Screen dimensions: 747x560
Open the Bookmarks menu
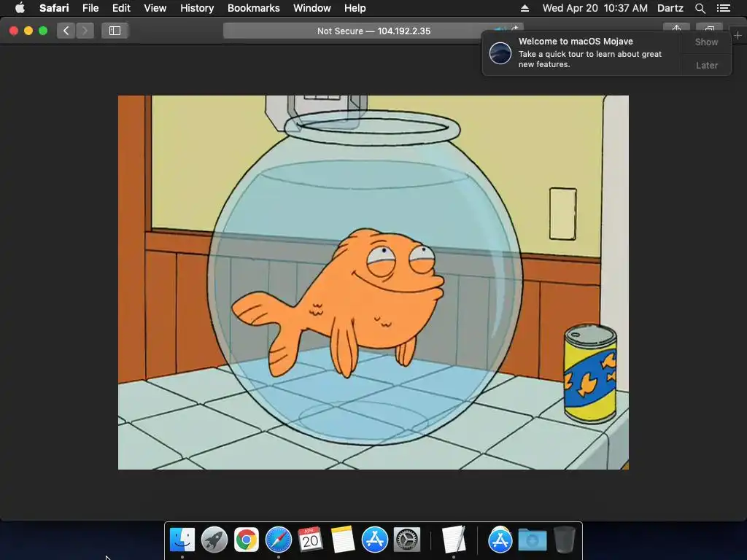coord(253,8)
